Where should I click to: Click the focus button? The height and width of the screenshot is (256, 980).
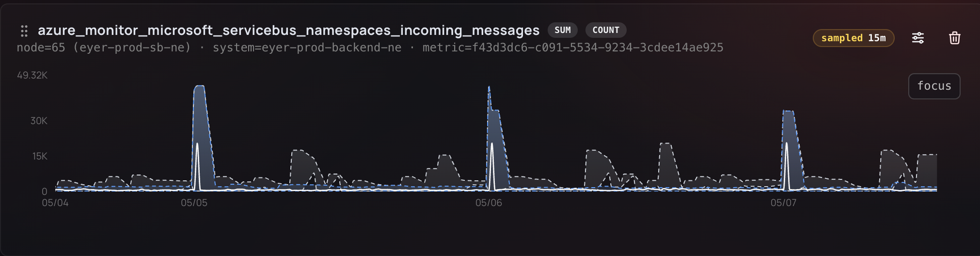pos(934,86)
